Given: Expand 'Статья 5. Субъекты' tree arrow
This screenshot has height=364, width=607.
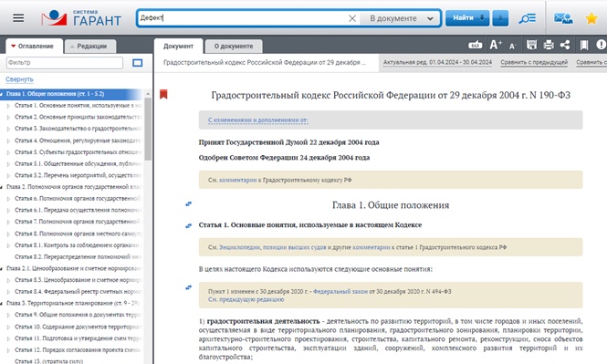Looking at the screenshot, I should [8, 152].
